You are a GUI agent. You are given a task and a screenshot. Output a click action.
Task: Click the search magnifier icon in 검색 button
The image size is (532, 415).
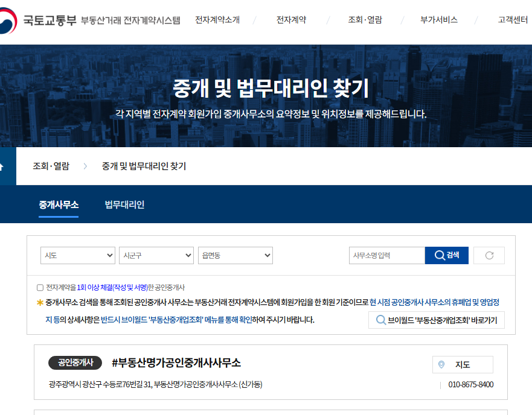(x=439, y=255)
